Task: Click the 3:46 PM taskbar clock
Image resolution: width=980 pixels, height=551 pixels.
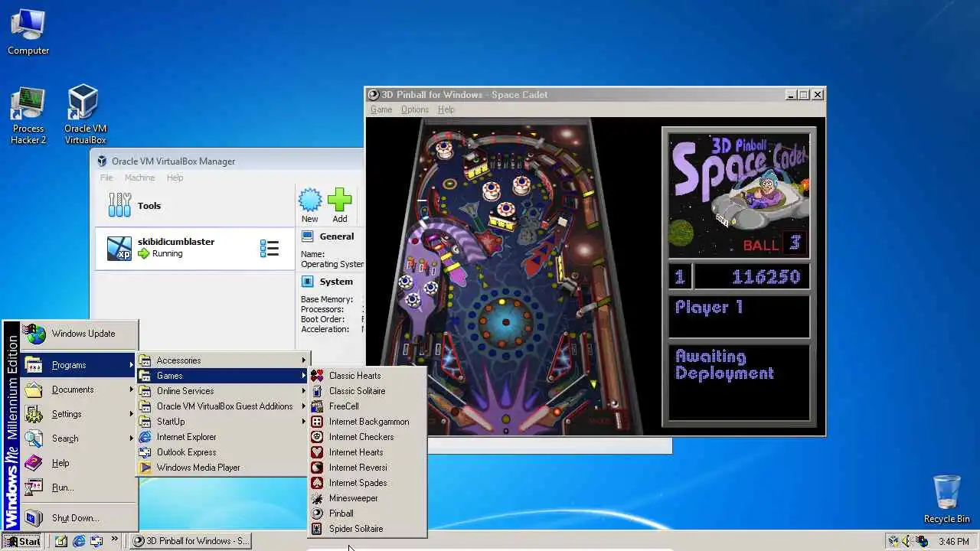Action: 954,542
